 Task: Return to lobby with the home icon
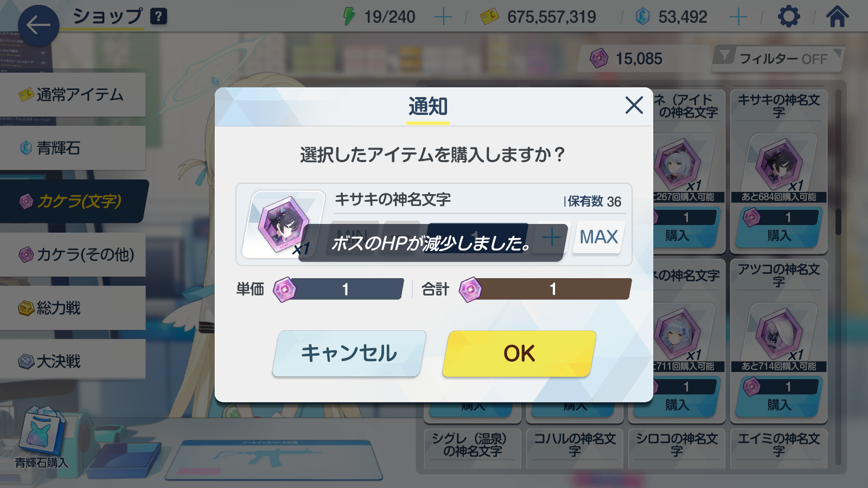point(837,16)
